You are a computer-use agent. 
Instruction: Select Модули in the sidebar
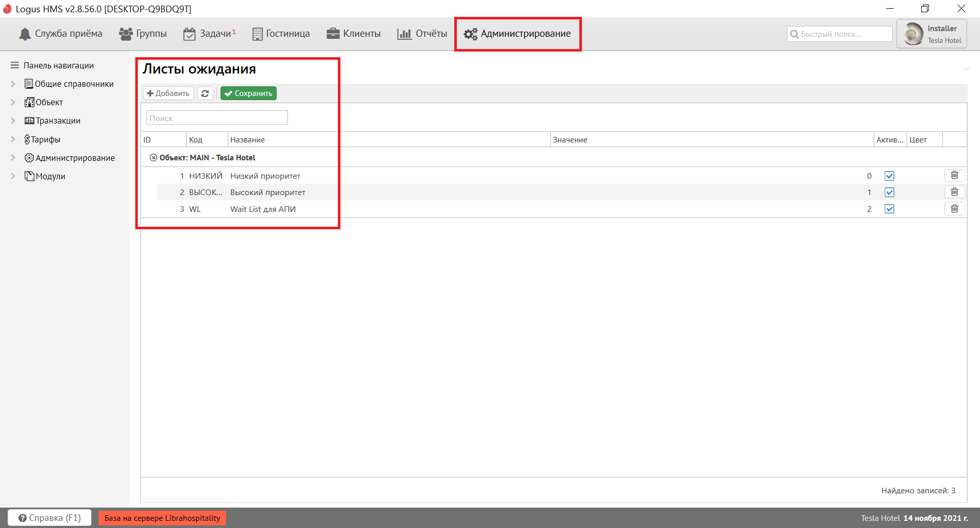tap(45, 176)
